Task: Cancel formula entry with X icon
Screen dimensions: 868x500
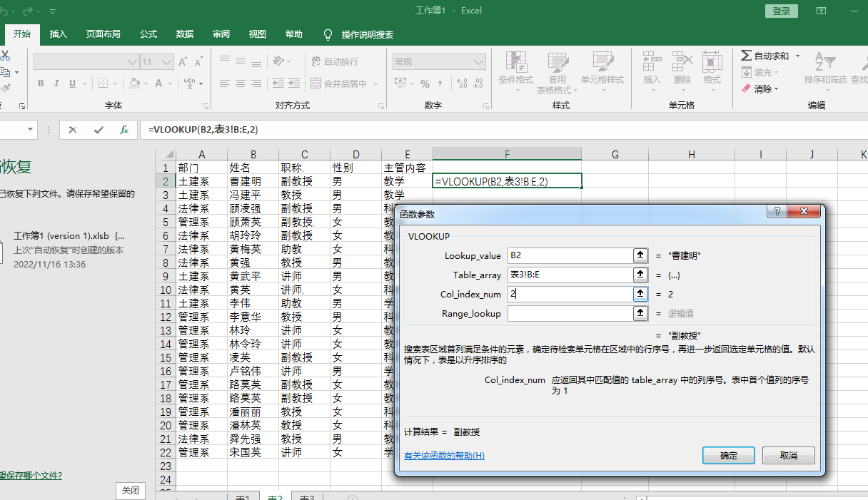Action: pos(73,130)
